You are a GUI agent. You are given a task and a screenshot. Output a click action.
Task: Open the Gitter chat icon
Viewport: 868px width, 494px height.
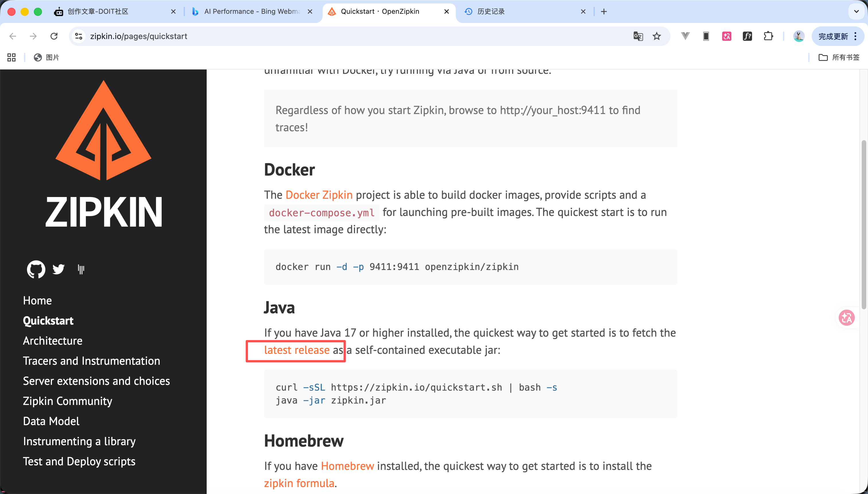81,269
